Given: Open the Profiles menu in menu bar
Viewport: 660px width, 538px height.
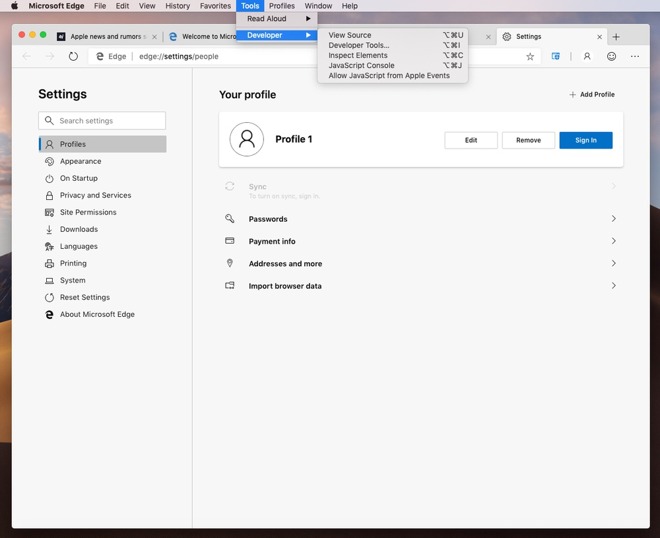Looking at the screenshot, I should [x=282, y=6].
